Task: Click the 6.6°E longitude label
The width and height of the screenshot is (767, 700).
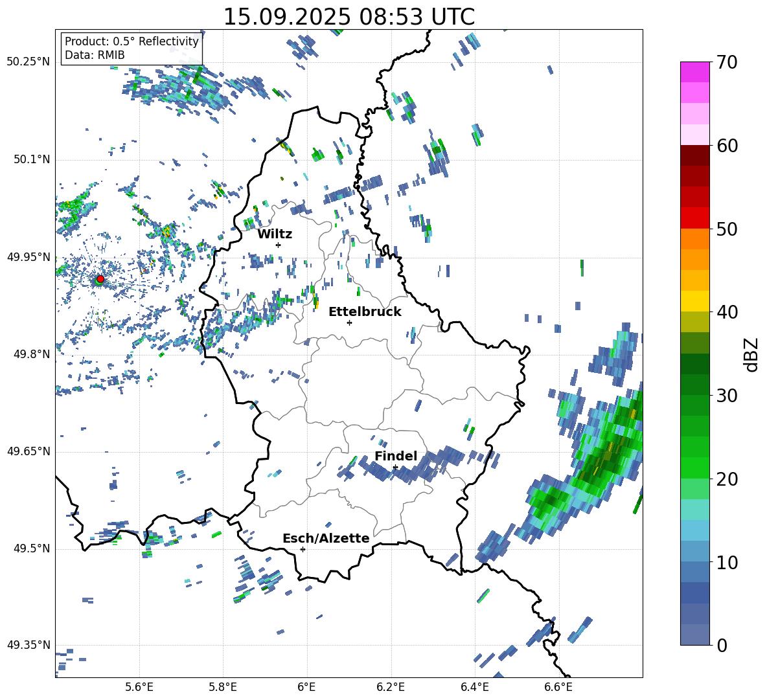Action: point(558,687)
